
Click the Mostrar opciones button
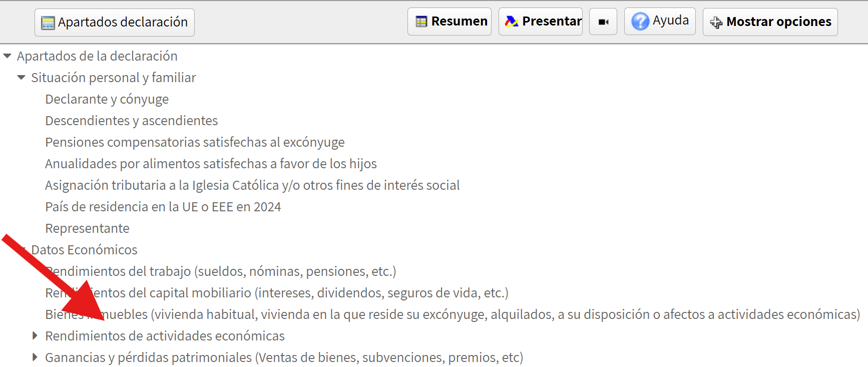(x=770, y=22)
